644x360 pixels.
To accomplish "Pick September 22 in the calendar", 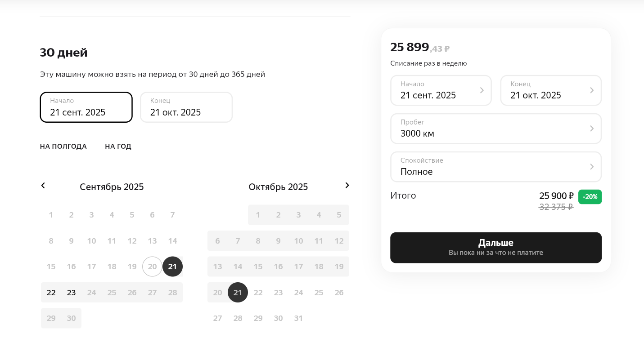I will click(51, 293).
